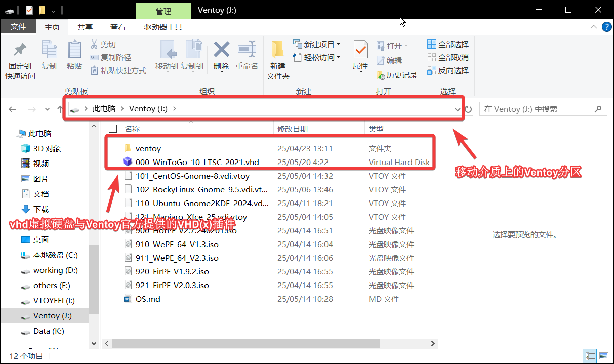The width and height of the screenshot is (614, 364).
Task: Collapse the ribbon with chevron arrow
Action: [x=595, y=27]
